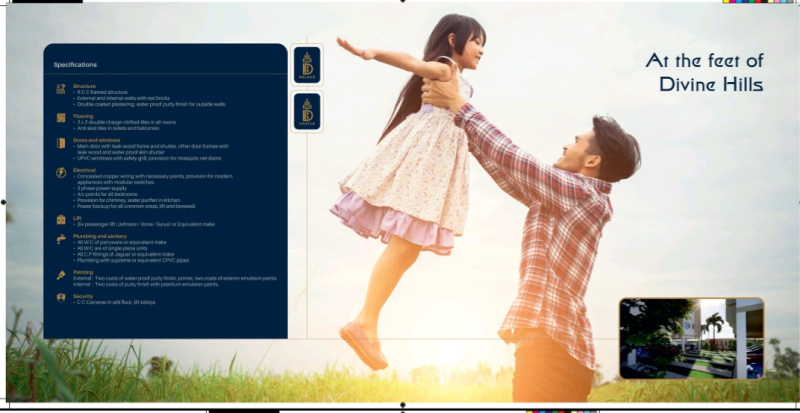
Task: Select the Palace logo badge
Action: [307, 65]
